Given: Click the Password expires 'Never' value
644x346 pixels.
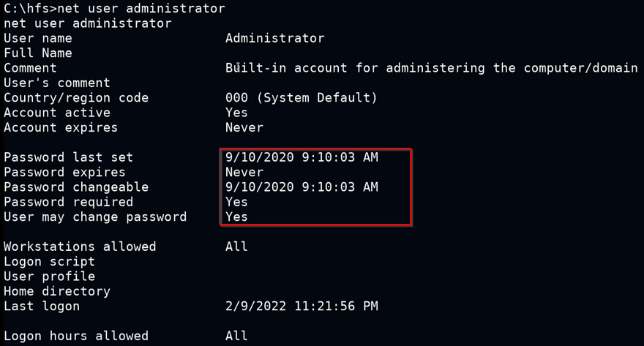Looking at the screenshot, I should point(244,173).
